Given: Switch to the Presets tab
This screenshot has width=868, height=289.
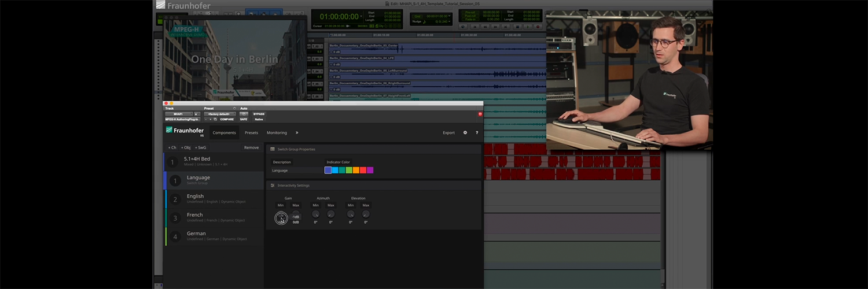Looking at the screenshot, I should [251, 132].
